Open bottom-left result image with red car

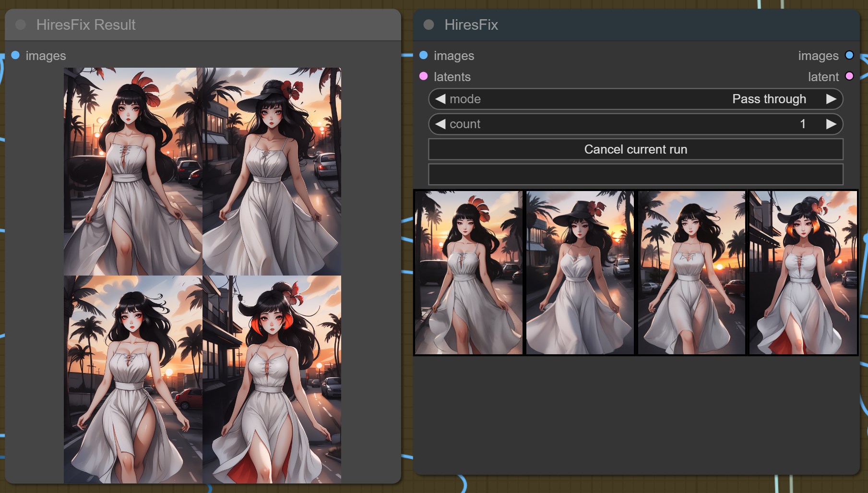click(x=133, y=379)
